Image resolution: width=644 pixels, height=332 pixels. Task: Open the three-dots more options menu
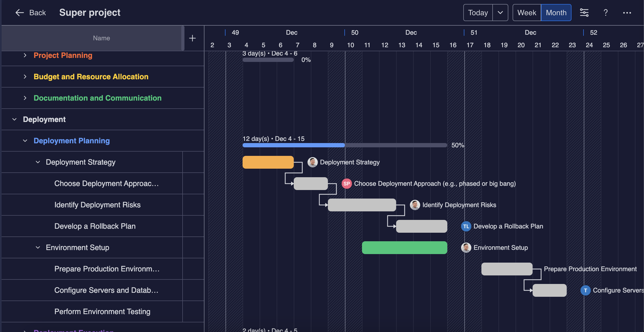click(x=627, y=13)
